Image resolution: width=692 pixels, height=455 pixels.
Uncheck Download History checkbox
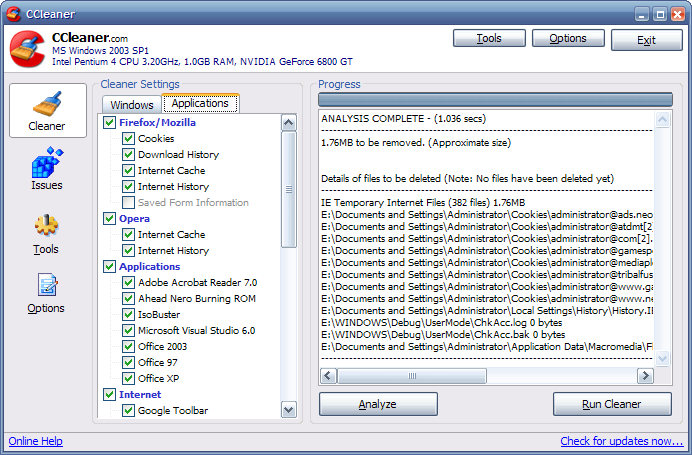[128, 154]
